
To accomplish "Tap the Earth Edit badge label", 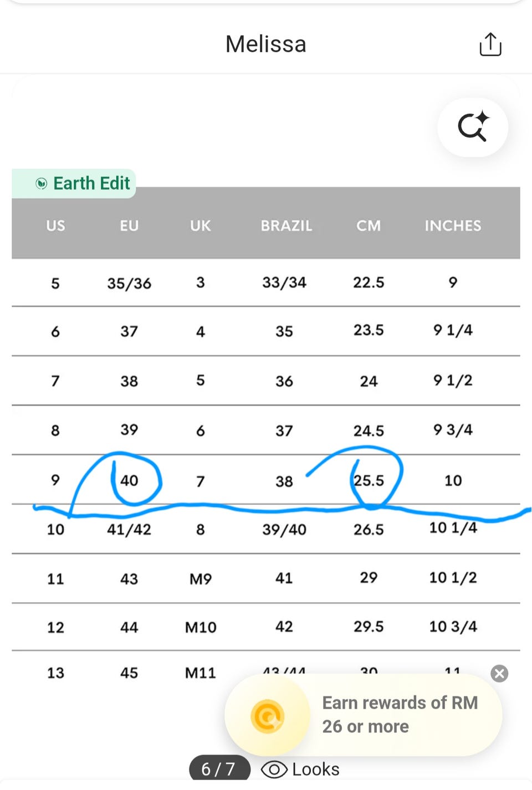I will coord(91,183).
